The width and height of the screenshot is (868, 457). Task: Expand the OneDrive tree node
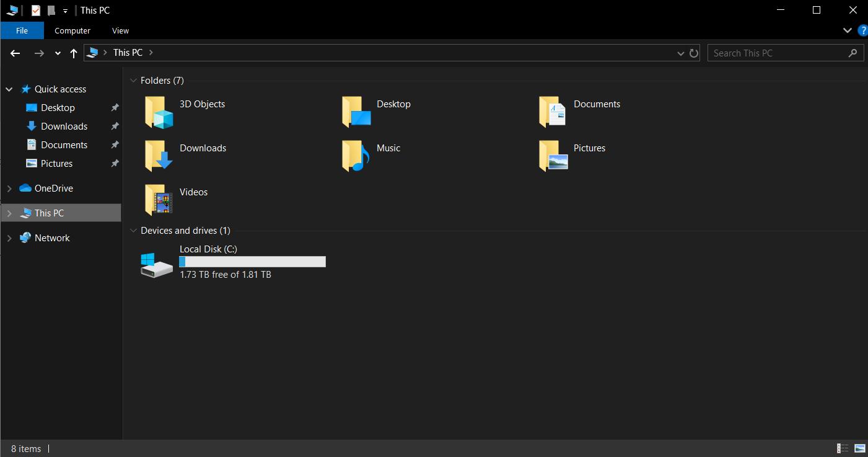9,189
